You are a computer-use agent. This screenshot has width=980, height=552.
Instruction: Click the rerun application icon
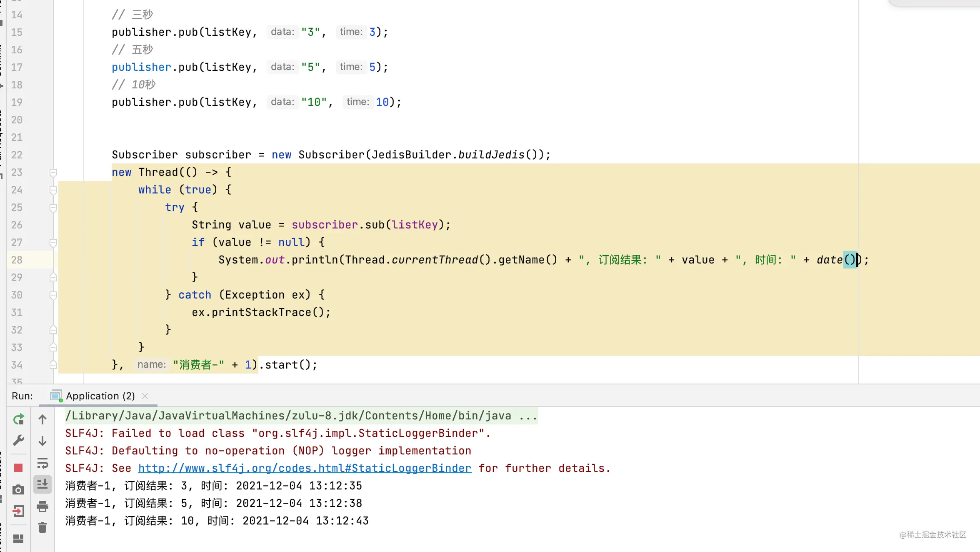(x=18, y=419)
